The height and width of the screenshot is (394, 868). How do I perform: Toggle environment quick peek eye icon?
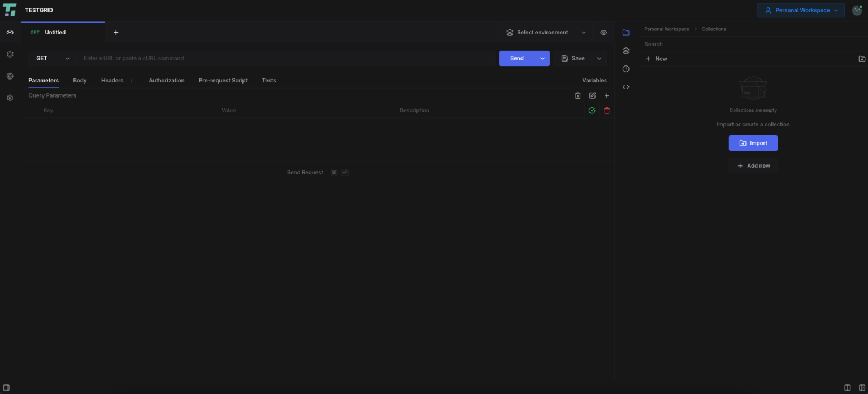pyautogui.click(x=604, y=33)
